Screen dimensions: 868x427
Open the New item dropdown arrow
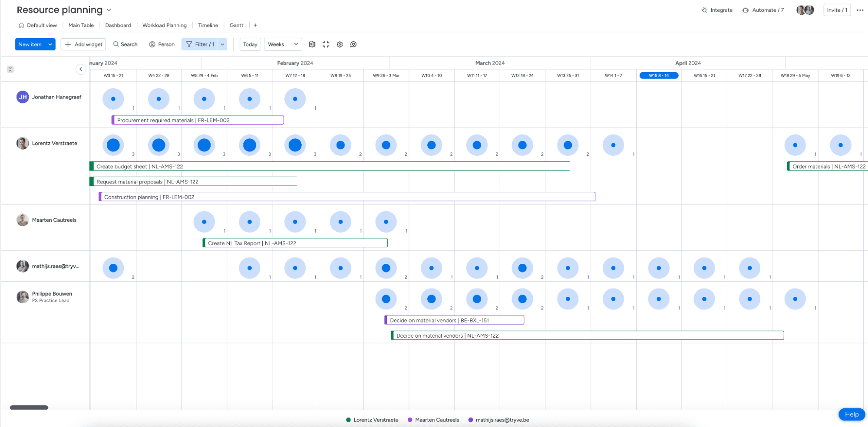[x=50, y=44]
